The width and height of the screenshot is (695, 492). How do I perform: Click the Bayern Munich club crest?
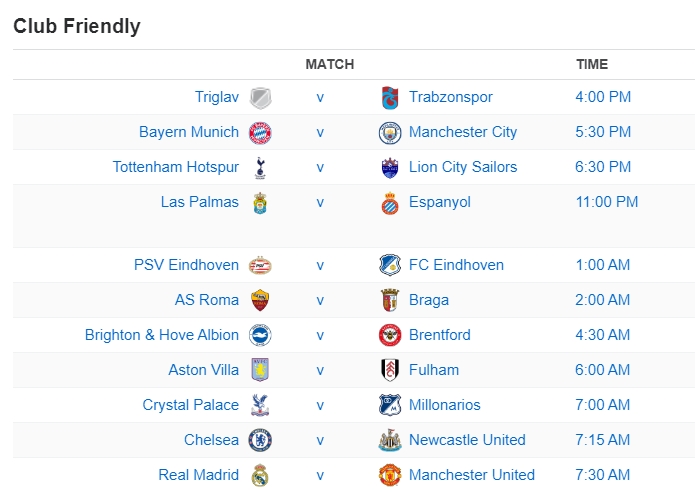pos(260,133)
